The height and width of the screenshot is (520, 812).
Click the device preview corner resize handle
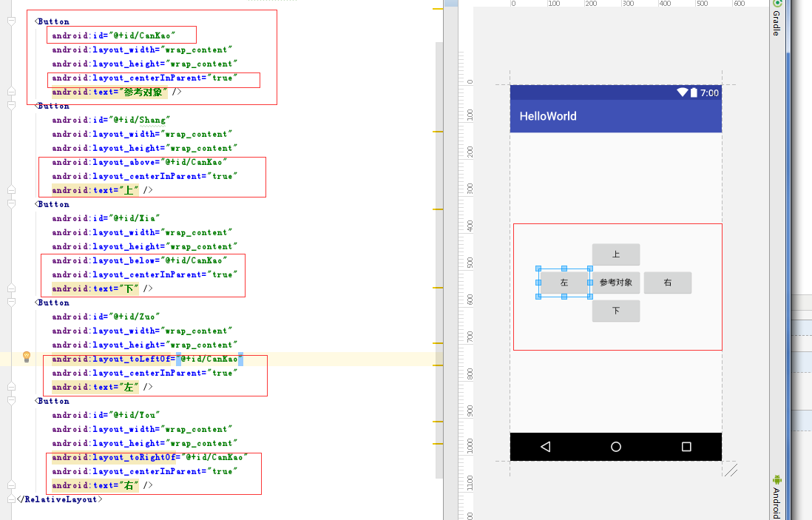point(731,470)
